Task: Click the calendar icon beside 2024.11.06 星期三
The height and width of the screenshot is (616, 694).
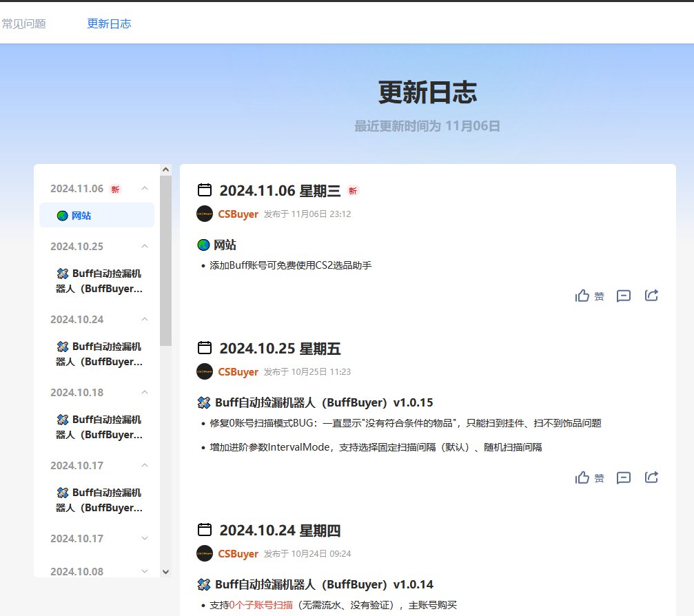Action: click(205, 190)
